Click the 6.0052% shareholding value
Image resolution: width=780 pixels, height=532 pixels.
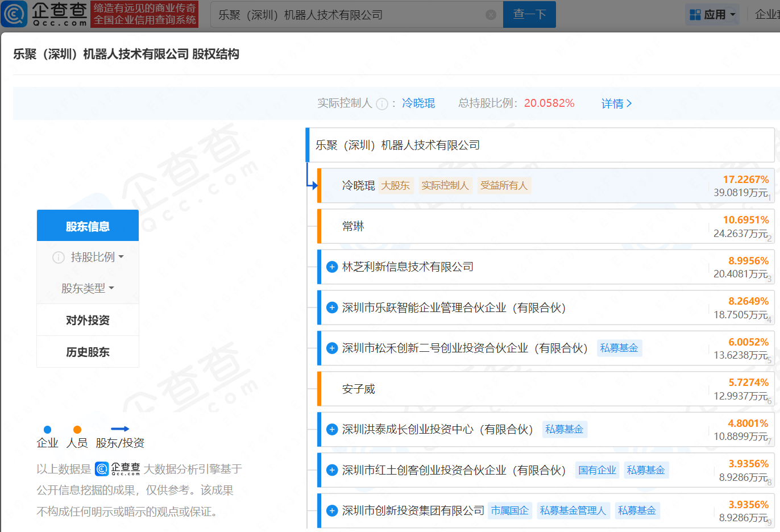coord(749,342)
